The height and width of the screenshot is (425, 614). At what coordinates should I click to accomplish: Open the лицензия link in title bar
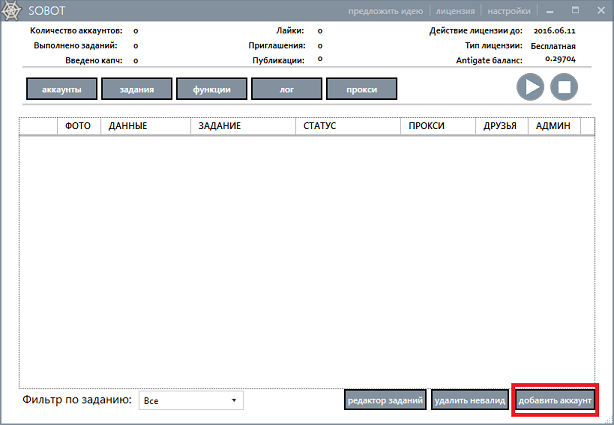click(455, 12)
